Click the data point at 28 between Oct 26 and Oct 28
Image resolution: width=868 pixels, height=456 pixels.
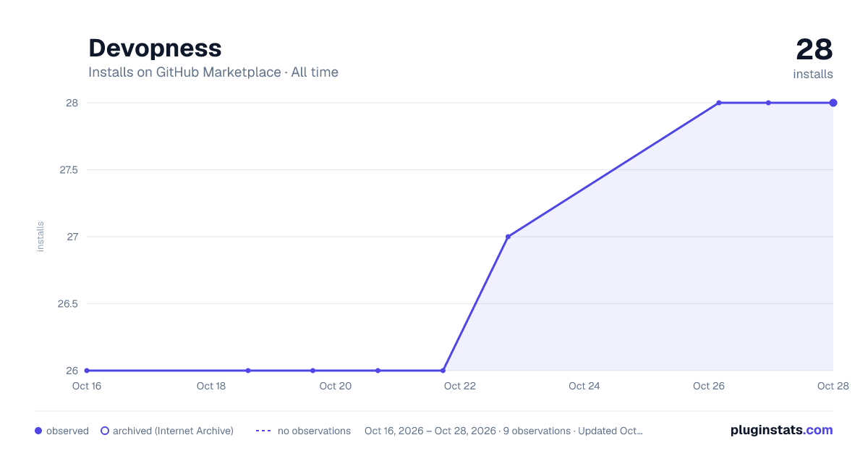click(769, 103)
